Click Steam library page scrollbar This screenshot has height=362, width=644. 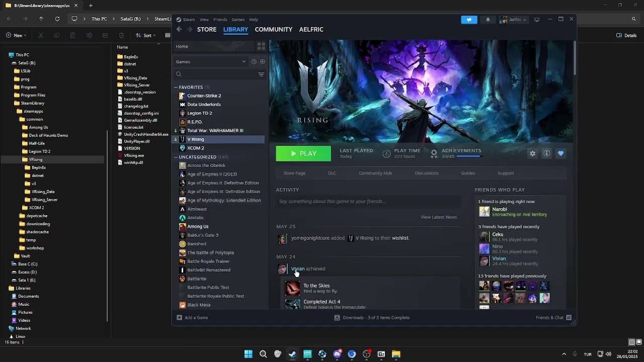(574, 59)
